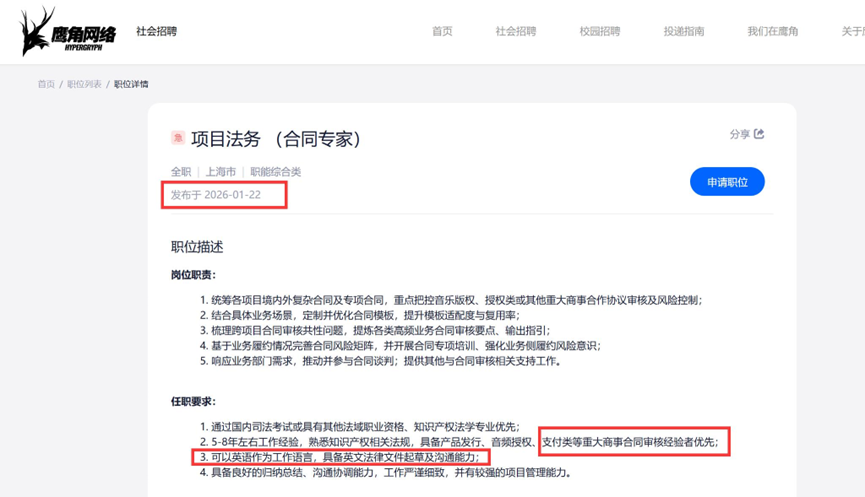865x497 pixels.
Task: Open the 首页 navigation menu item
Action: point(442,31)
